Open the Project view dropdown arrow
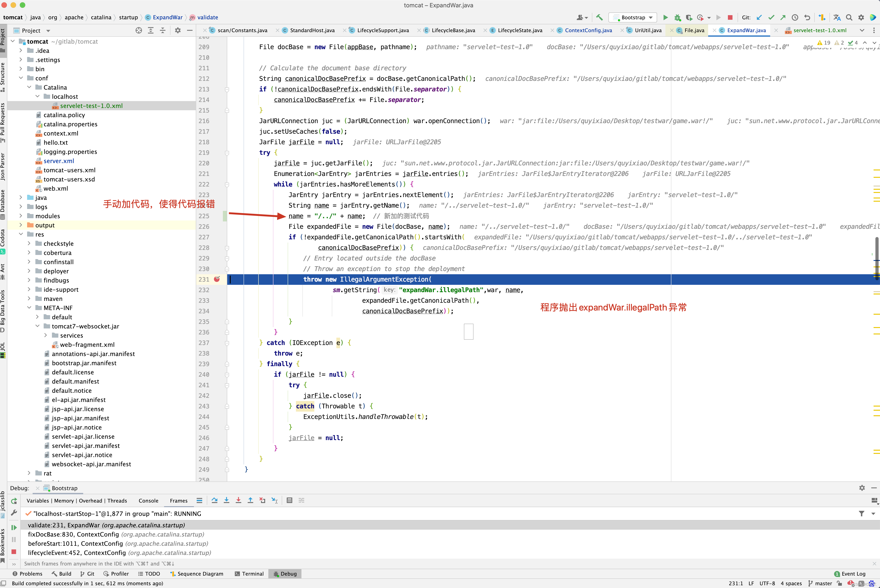This screenshot has width=880, height=588. [x=48, y=31]
